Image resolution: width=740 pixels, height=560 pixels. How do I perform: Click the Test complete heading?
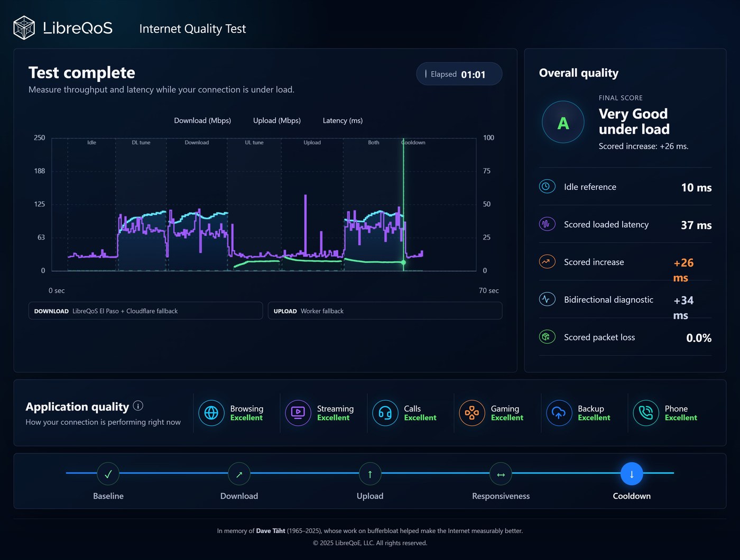click(x=82, y=72)
